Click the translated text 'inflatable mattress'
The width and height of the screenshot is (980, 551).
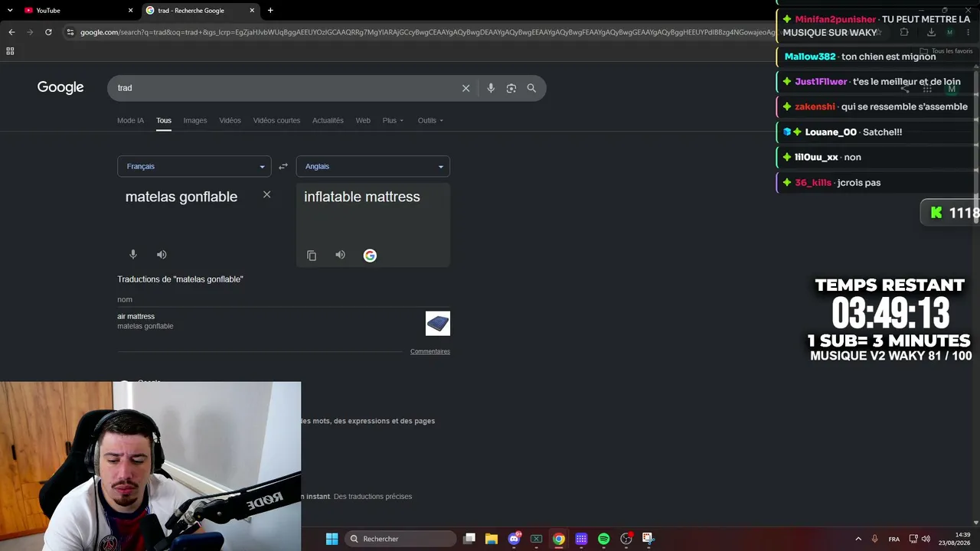(x=362, y=197)
